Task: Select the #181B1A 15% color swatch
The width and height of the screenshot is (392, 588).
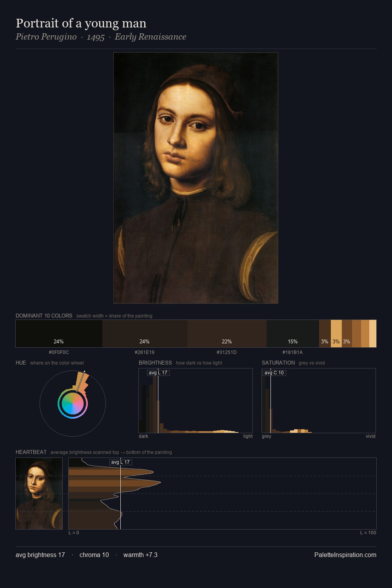Action: point(293,334)
